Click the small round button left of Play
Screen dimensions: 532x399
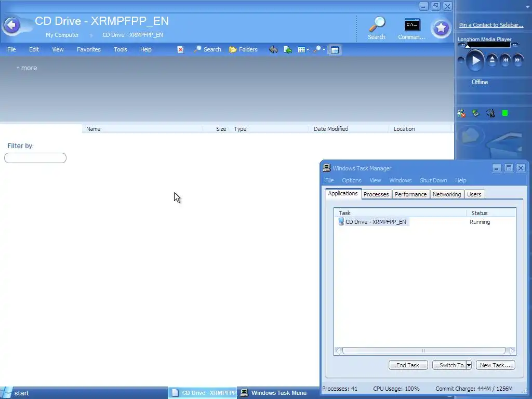coord(461,60)
